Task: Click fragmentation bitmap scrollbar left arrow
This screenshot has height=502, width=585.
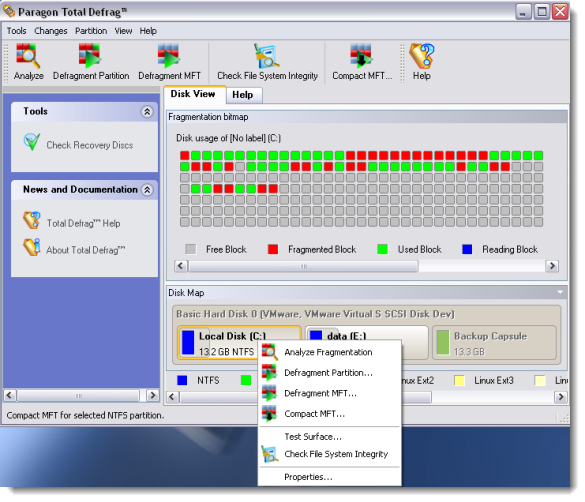Action: (181, 266)
